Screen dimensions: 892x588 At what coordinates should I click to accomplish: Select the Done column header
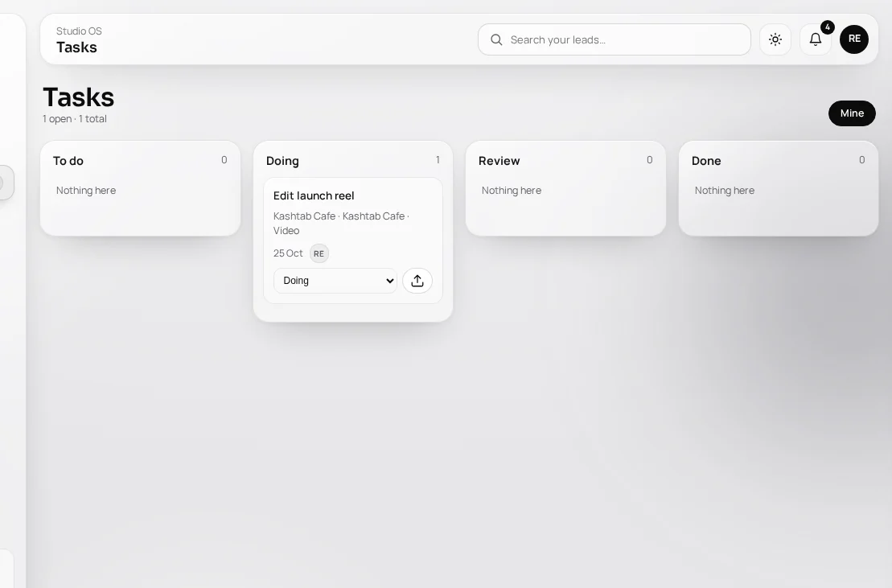coord(706,161)
